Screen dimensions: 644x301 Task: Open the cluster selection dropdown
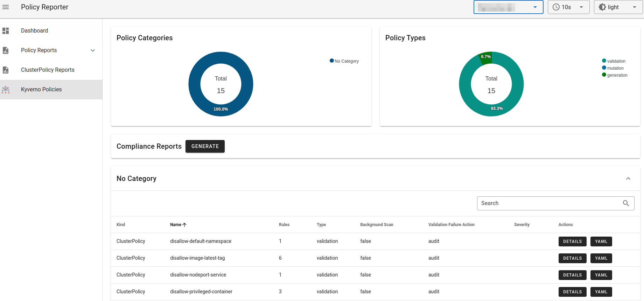pyautogui.click(x=508, y=7)
